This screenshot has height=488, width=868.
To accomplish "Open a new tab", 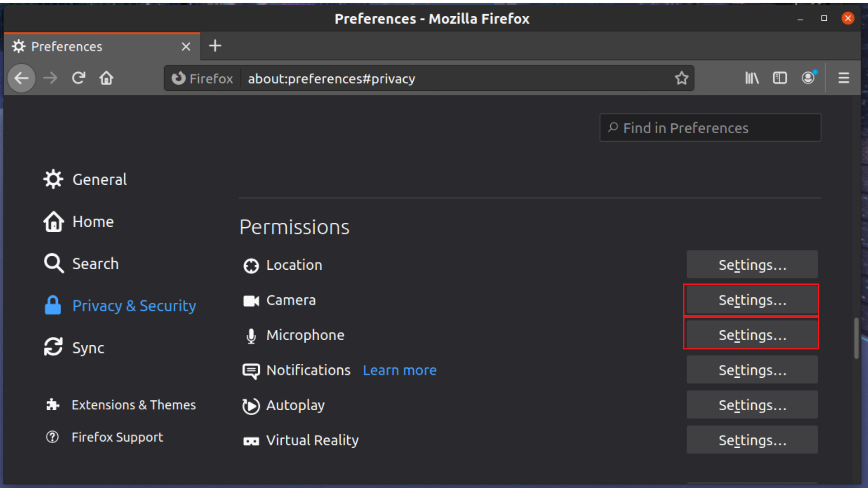I will 215,46.
